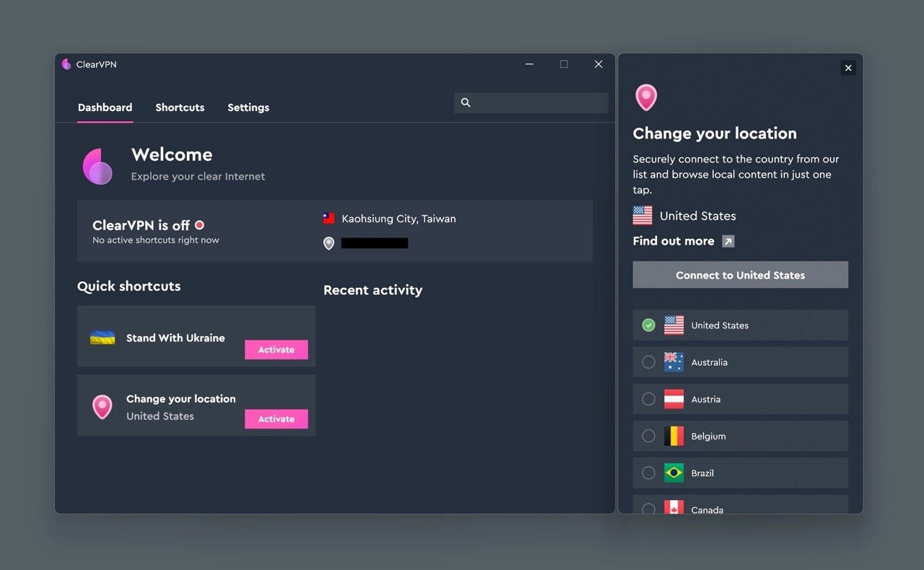Click the Brazil flag icon
Image resolution: width=924 pixels, height=570 pixels.
(x=674, y=473)
